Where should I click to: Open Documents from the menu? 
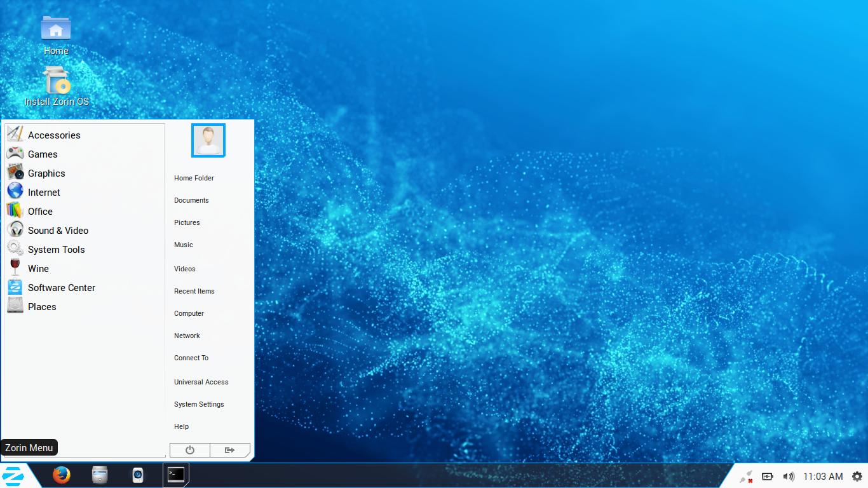(191, 200)
